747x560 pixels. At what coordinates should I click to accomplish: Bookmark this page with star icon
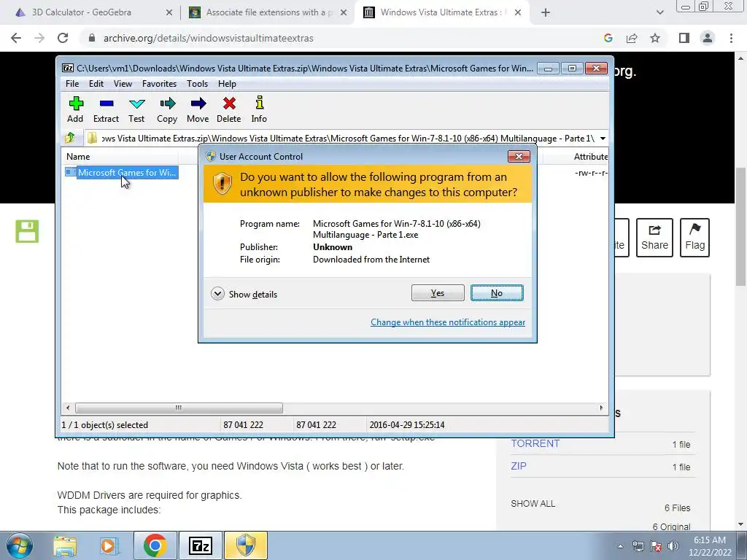[655, 38]
